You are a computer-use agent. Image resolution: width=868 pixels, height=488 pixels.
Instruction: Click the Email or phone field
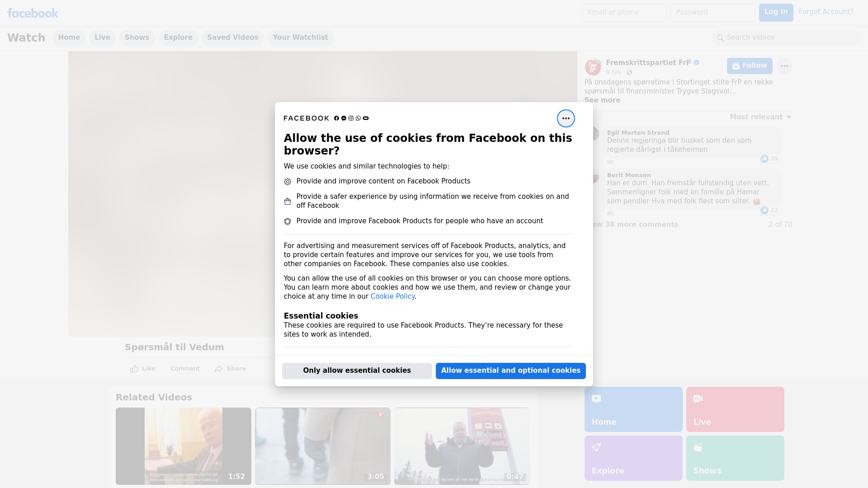(x=624, y=12)
